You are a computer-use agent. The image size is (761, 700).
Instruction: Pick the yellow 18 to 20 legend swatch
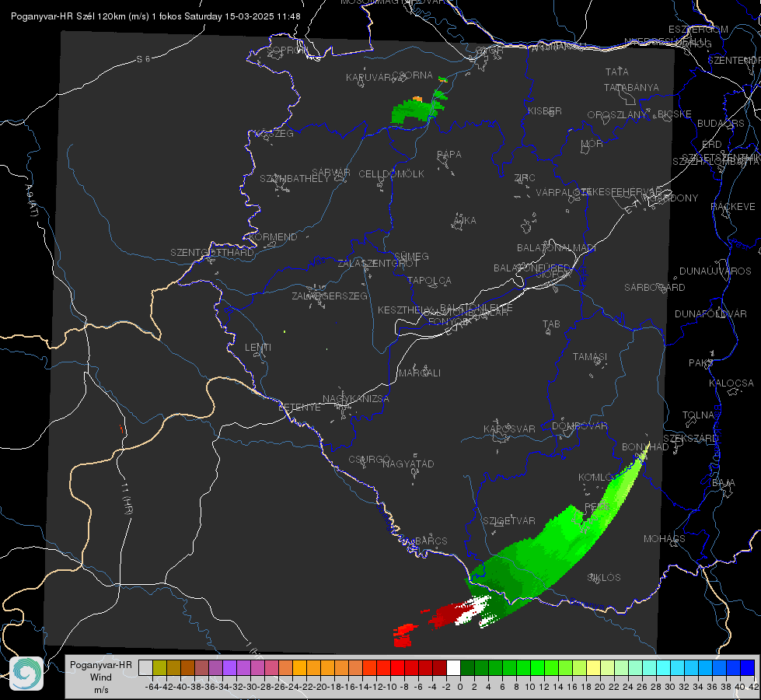[x=593, y=668]
